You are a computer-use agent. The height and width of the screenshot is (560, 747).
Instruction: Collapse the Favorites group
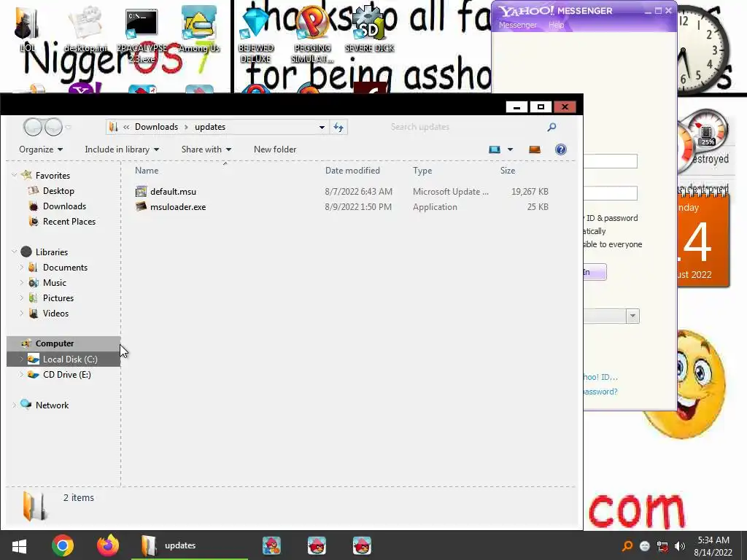(15, 175)
